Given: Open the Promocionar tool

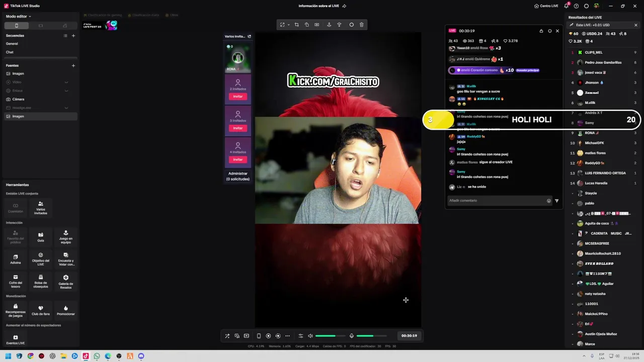Looking at the screenshot, I should pyautogui.click(x=66, y=311).
